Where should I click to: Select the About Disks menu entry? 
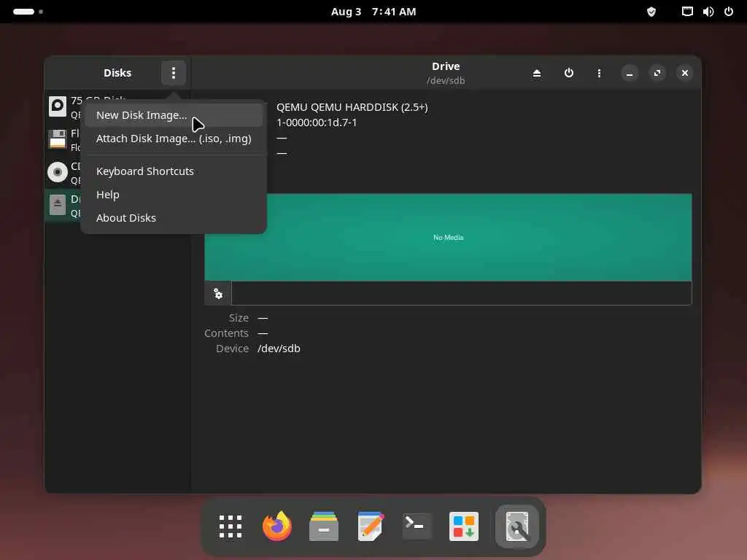[174, 218]
